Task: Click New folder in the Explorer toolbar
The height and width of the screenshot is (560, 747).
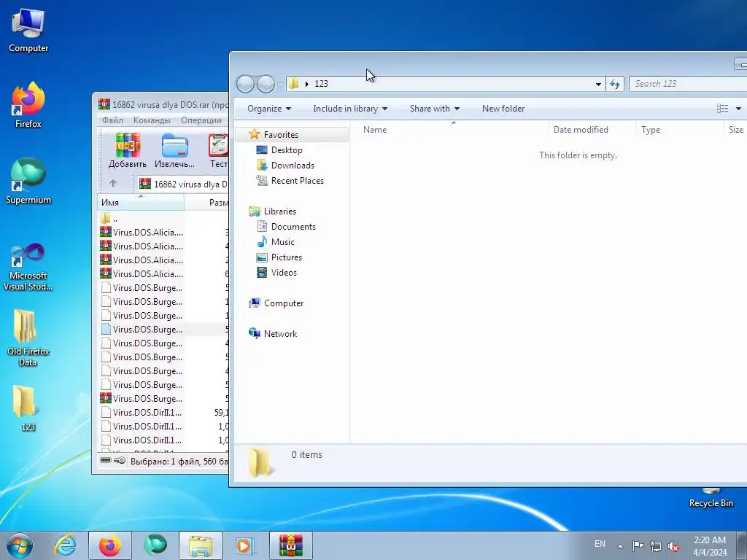Action: [503, 109]
